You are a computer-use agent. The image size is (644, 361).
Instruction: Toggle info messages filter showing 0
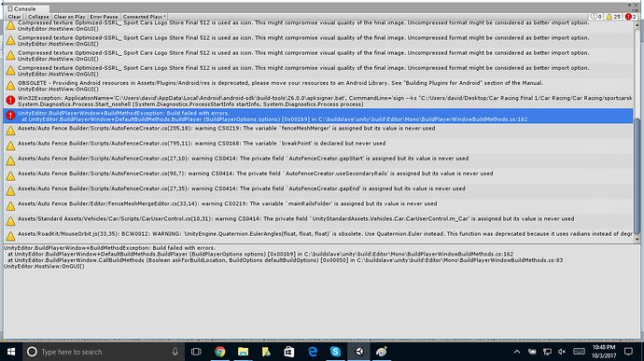596,17
